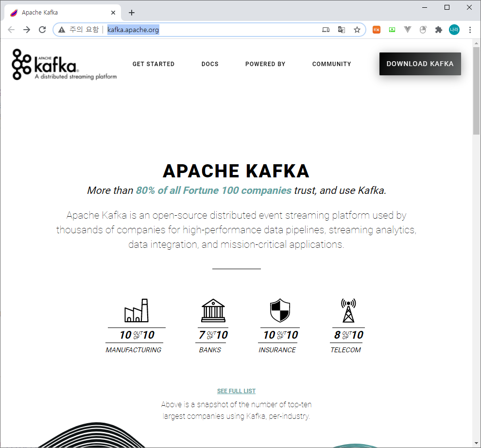Click the '10 out of 10' MANUFACTURING stat
Screen dimensions: 481x448
pos(137,335)
